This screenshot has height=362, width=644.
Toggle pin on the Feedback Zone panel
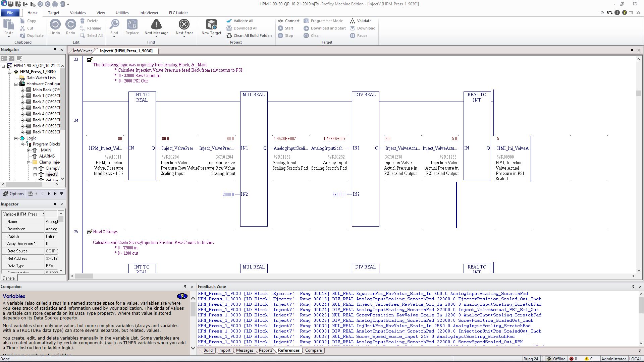(633, 287)
